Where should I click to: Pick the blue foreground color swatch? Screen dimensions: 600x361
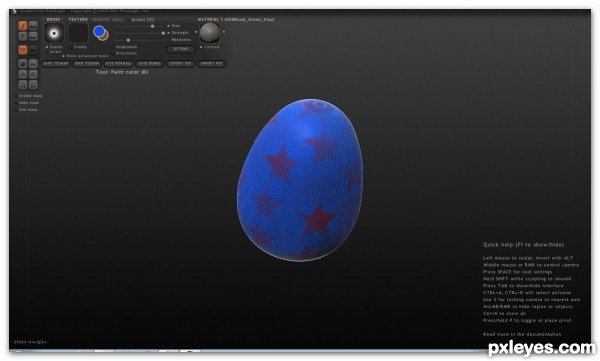[99, 31]
